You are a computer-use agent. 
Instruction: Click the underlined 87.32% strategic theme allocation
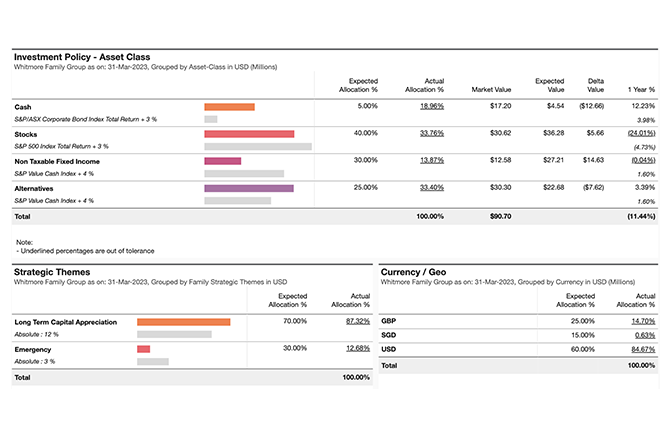357,322
